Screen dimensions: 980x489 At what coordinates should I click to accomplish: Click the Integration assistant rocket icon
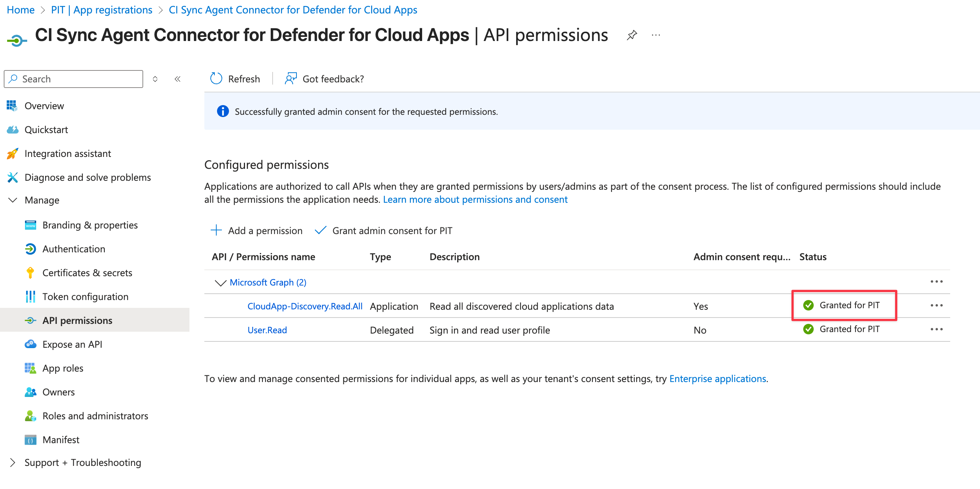tap(12, 154)
